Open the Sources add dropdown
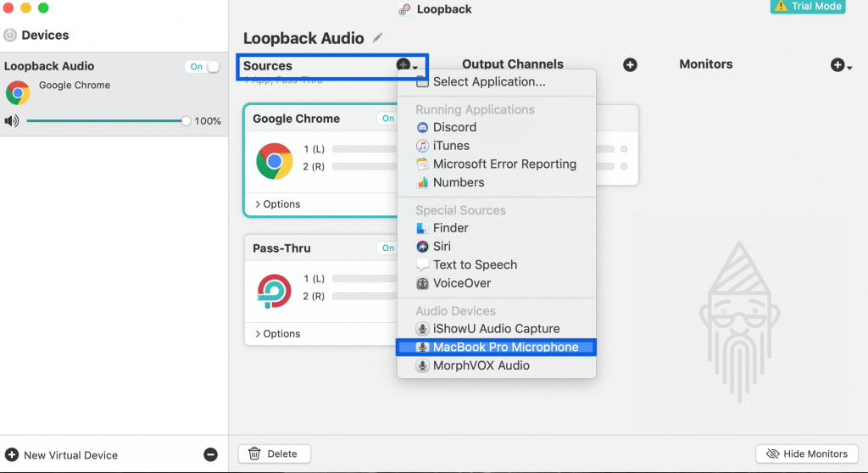 (x=407, y=65)
